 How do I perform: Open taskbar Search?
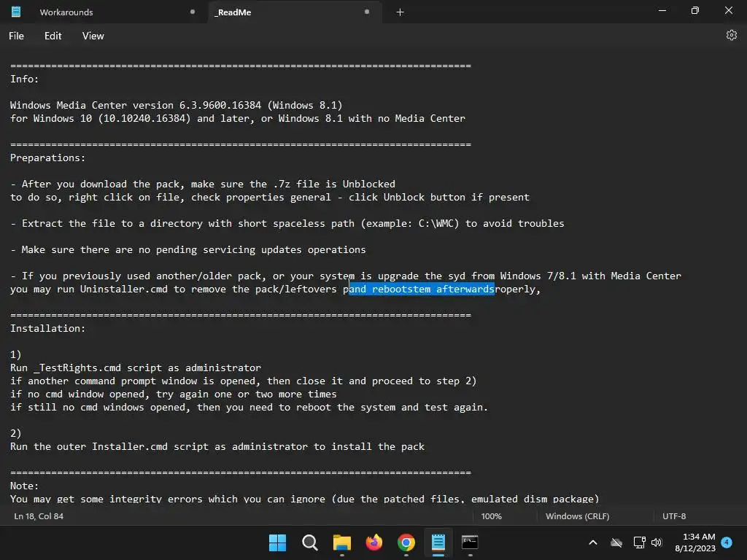[309, 542]
